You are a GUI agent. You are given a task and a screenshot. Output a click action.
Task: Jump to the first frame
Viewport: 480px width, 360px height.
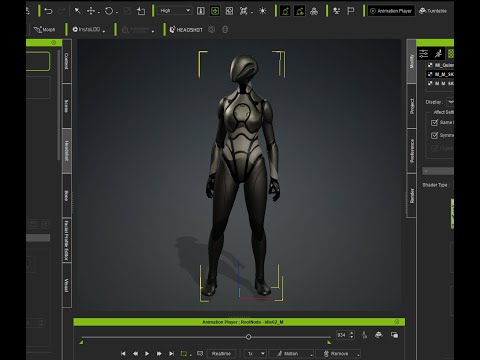pyautogui.click(x=123, y=354)
